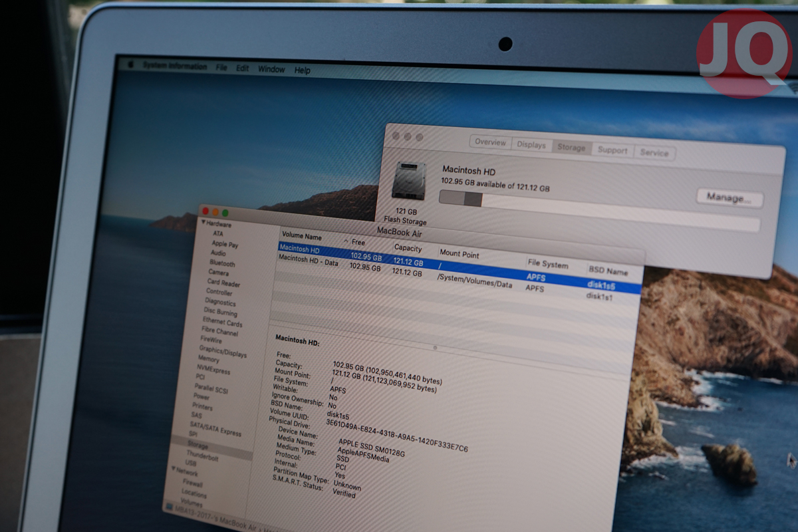This screenshot has width=798, height=532.
Task: Switch to the Overview tab
Action: [x=491, y=142]
